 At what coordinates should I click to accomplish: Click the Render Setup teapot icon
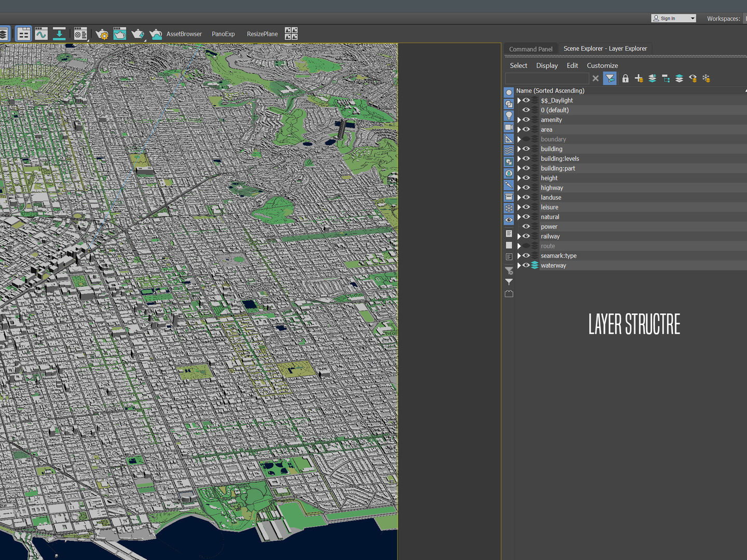[x=102, y=34]
